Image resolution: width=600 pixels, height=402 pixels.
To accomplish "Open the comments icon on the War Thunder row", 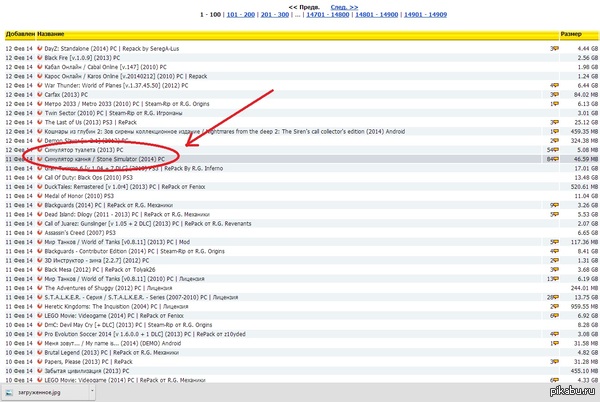I will coord(556,85).
